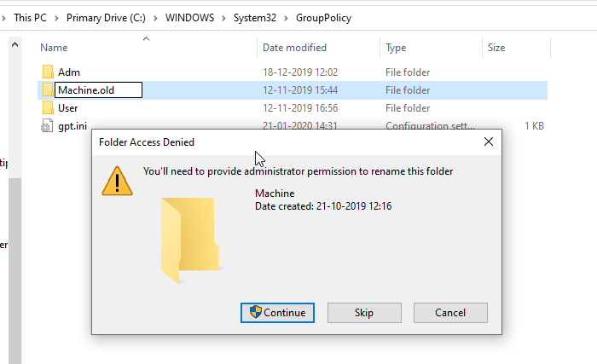Click the Machine.old rename text field
This screenshot has height=364, width=597.
[97, 90]
